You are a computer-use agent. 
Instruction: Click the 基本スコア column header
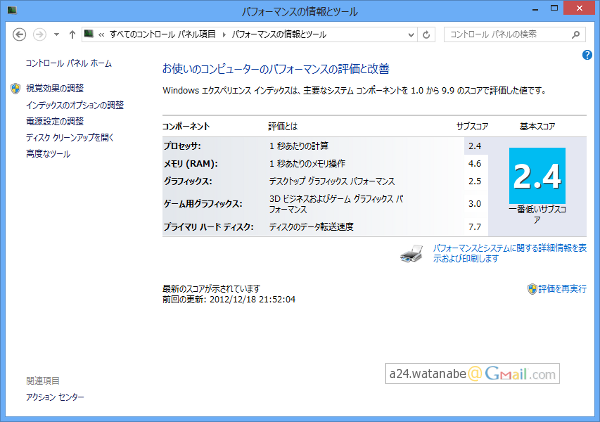tap(537, 126)
